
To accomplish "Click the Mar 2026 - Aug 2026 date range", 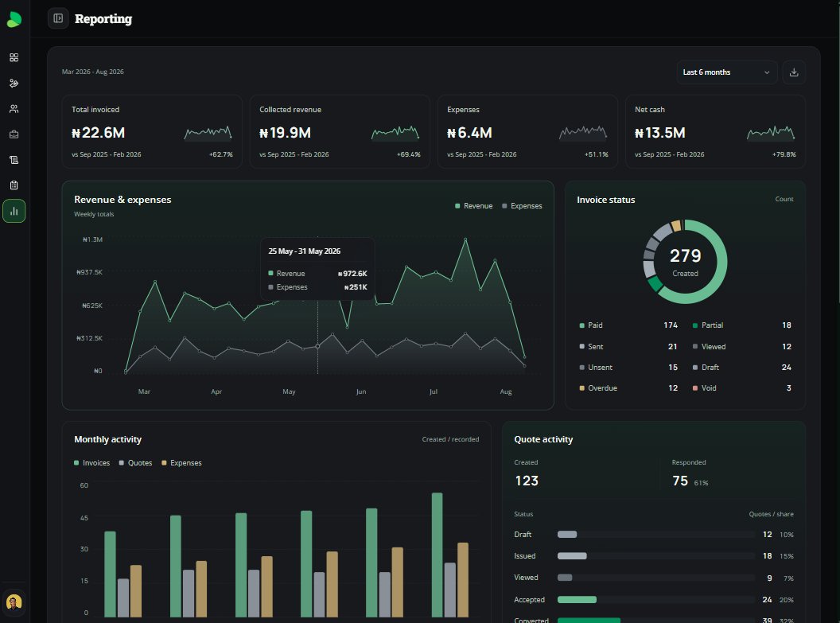I will pos(93,72).
